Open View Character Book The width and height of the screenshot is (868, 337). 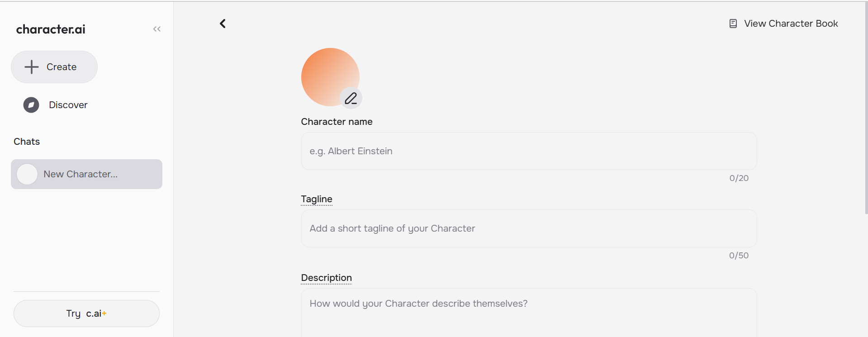click(791, 24)
